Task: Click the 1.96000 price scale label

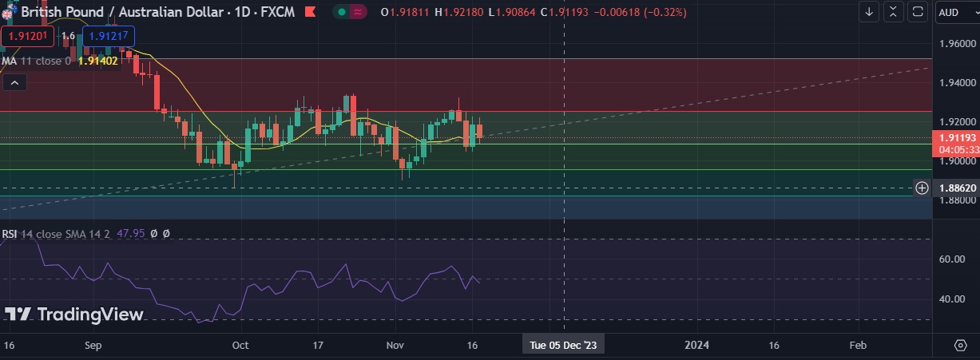Action: coord(956,44)
